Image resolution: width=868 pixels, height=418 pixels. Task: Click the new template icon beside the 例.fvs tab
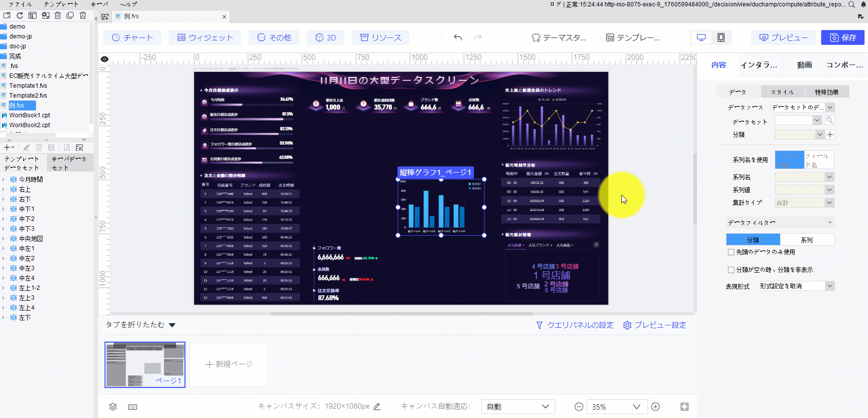pyautogui.click(x=105, y=17)
